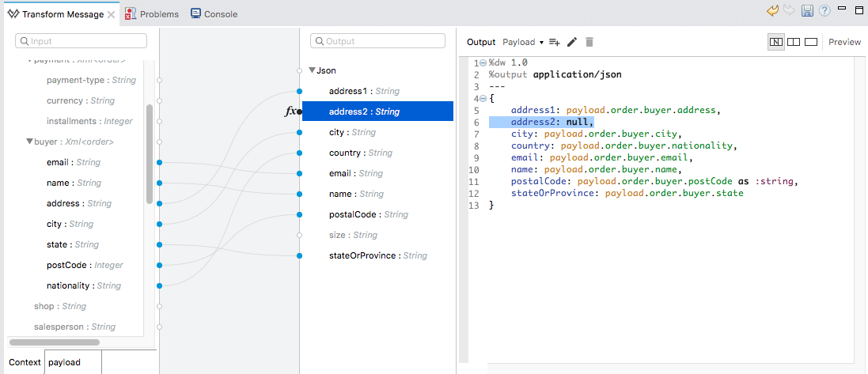Collapse the Json output tree node

click(x=313, y=70)
